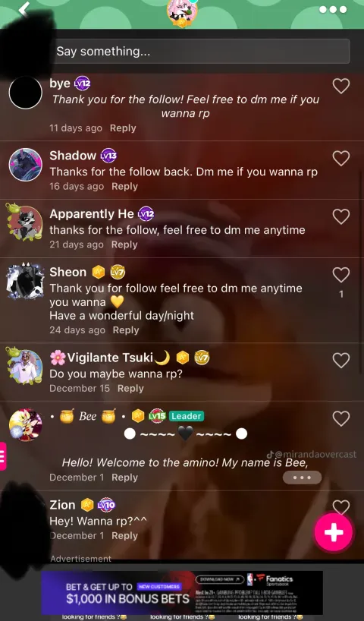The height and width of the screenshot is (621, 364).
Task: Click the Leader badge next to Bee
Action: click(187, 416)
